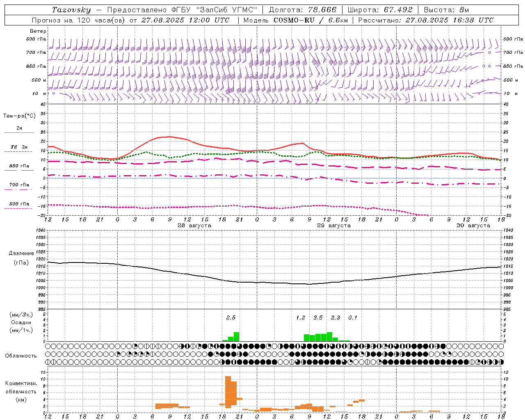Click the Конвективн. convective cloud label
This screenshot has width=525, height=420.
pos(21,383)
